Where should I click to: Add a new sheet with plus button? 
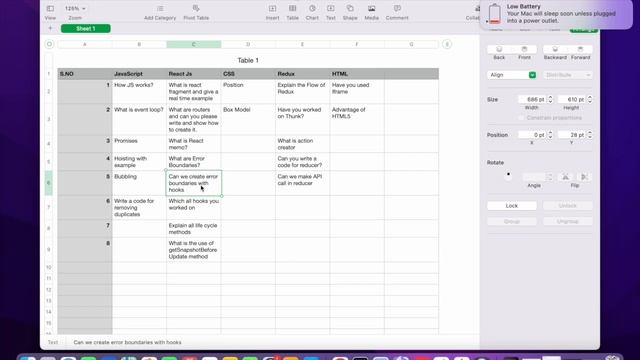point(50,28)
